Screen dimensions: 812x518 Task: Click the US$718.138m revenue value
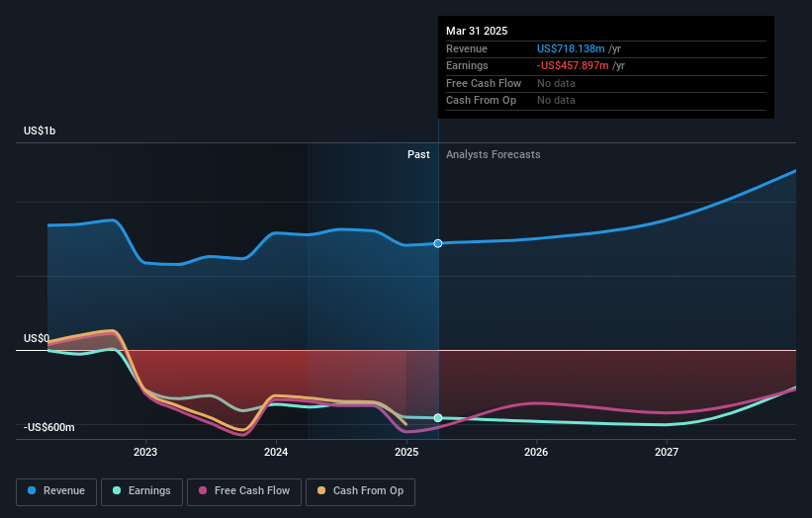pyautogui.click(x=571, y=48)
